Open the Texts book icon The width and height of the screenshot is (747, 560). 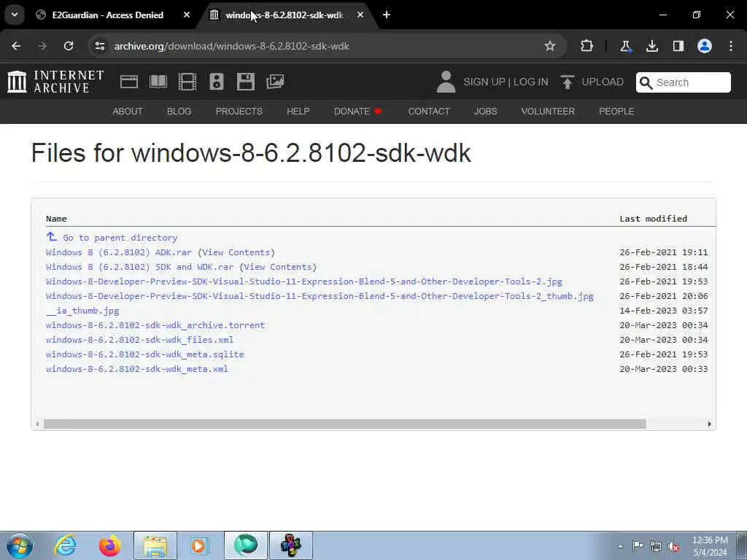coord(158,82)
